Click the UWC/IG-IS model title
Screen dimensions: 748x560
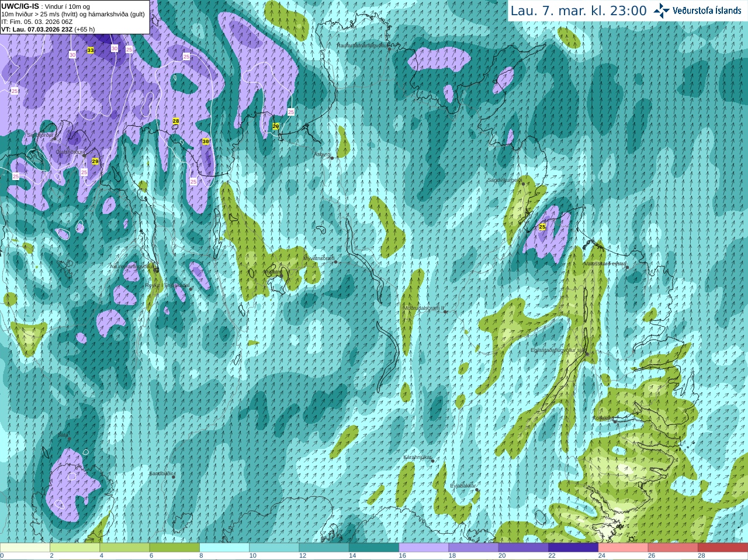point(20,6)
